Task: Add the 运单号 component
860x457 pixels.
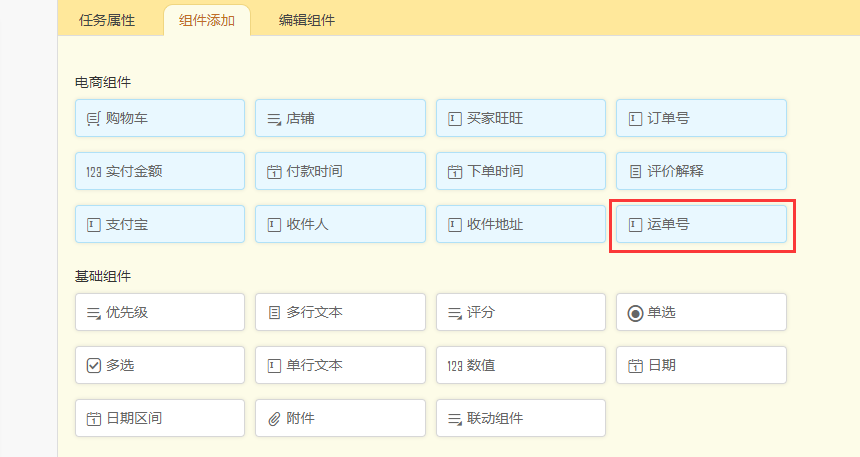Action: [x=701, y=225]
